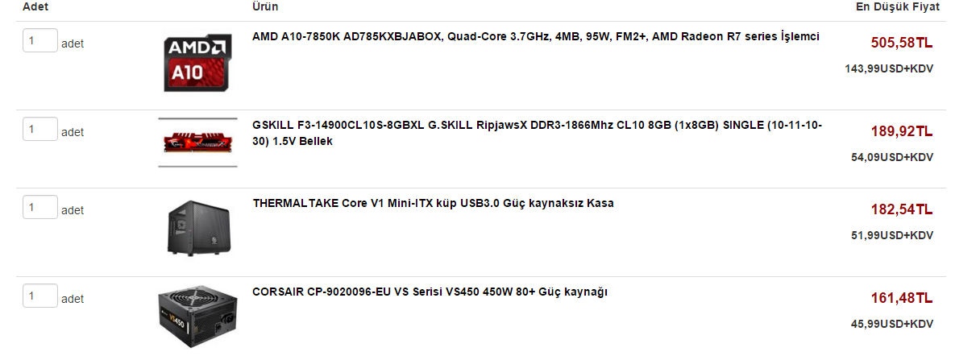This screenshot has width=980, height=356.
Task: Open CORSAIR CP-9020096-EU VS450 product link
Action: [430, 292]
